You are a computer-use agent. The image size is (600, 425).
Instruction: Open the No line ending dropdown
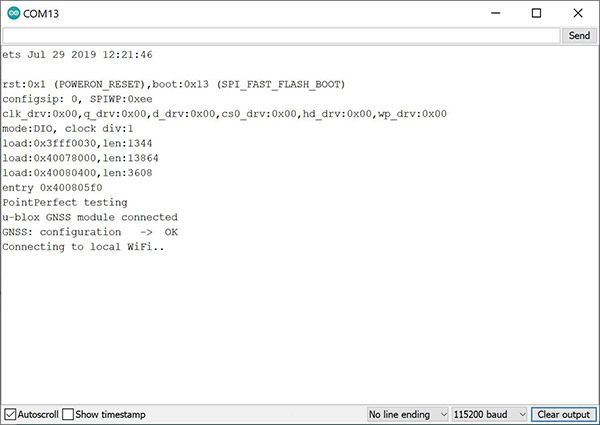point(408,414)
